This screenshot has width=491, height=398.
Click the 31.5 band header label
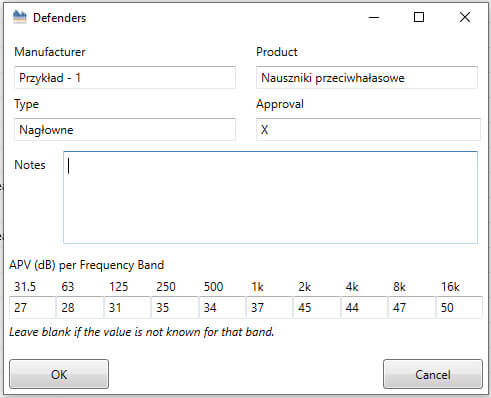25,287
